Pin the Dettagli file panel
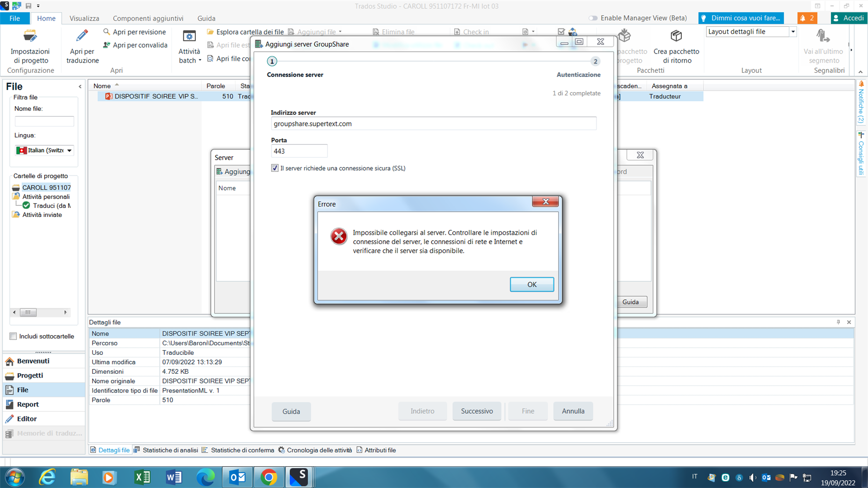 838,322
